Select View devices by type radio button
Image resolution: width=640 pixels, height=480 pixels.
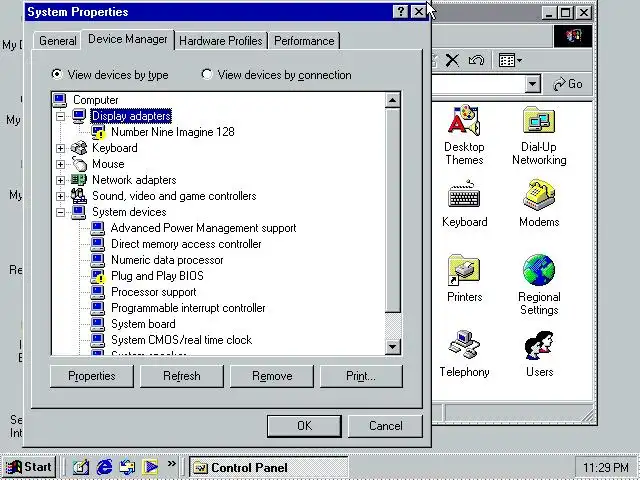(x=57, y=74)
